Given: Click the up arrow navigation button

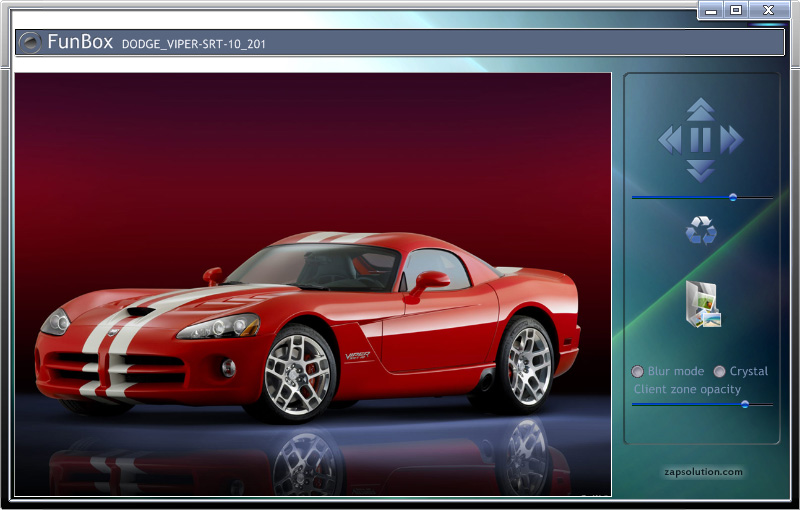Looking at the screenshot, I should 700,109.
